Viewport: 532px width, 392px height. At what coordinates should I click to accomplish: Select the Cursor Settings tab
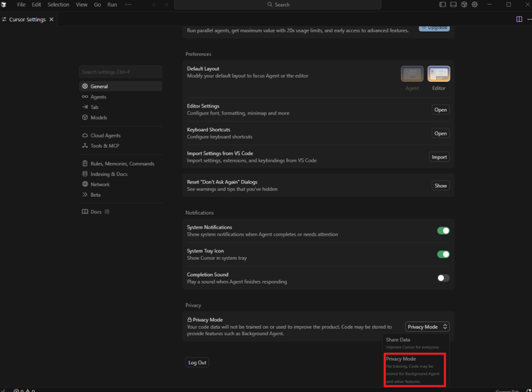[x=27, y=20]
